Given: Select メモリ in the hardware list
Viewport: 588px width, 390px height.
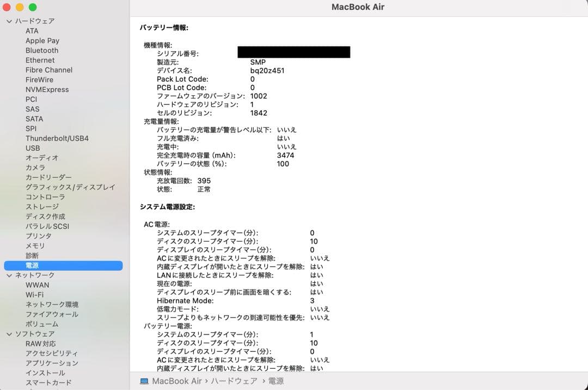Looking at the screenshot, I should tap(35, 246).
